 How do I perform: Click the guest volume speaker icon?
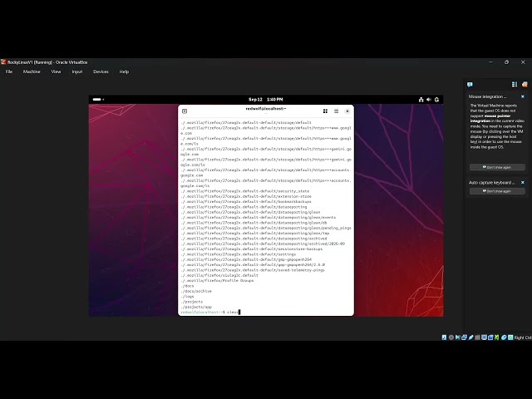429,100
